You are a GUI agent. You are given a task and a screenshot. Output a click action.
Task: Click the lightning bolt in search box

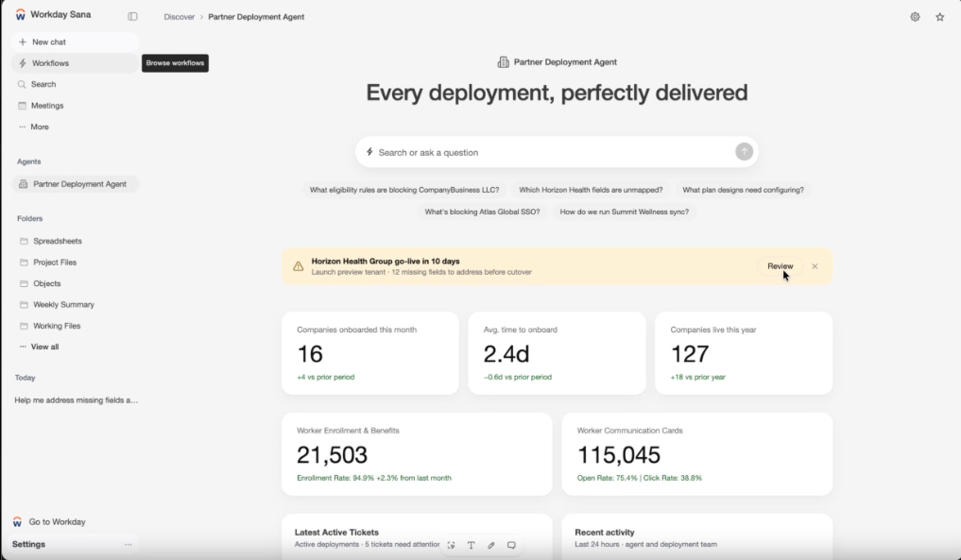coord(369,152)
